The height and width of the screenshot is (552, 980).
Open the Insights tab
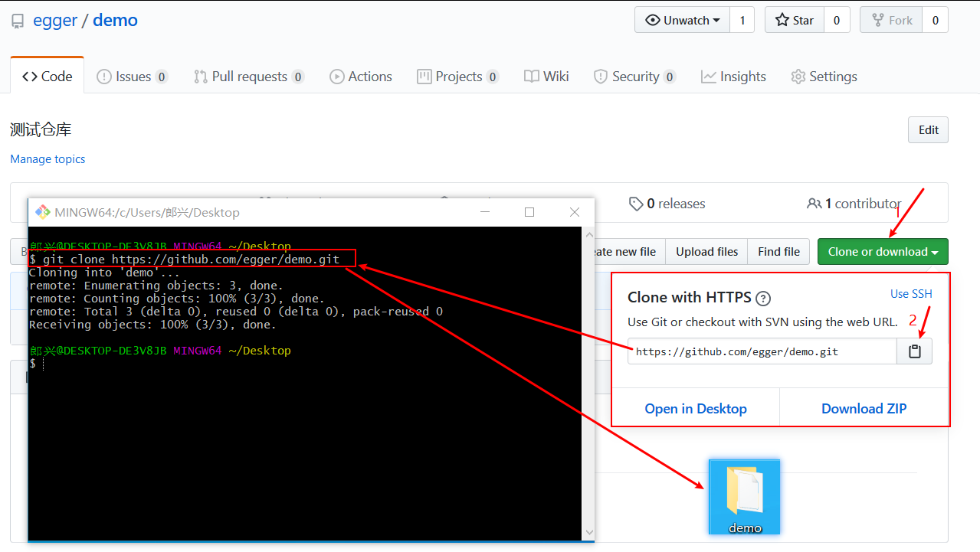(x=733, y=77)
